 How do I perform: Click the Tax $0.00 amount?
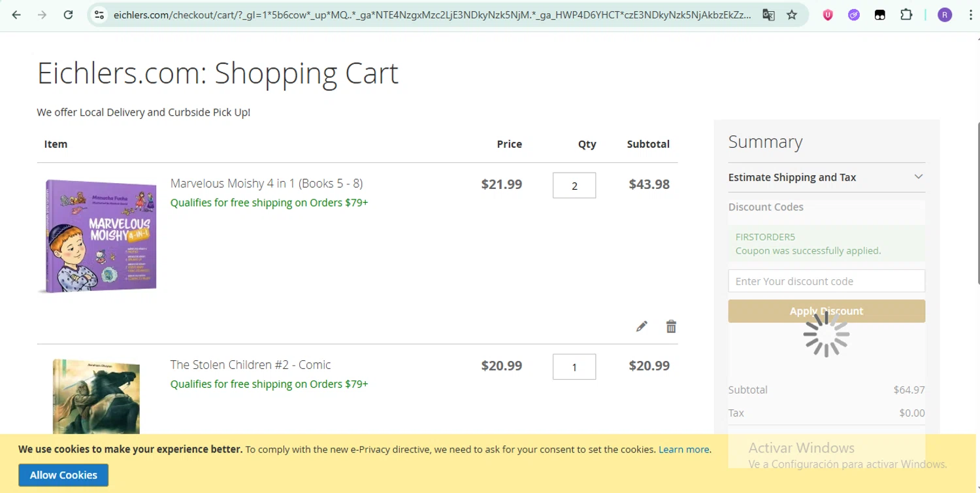pyautogui.click(x=911, y=413)
